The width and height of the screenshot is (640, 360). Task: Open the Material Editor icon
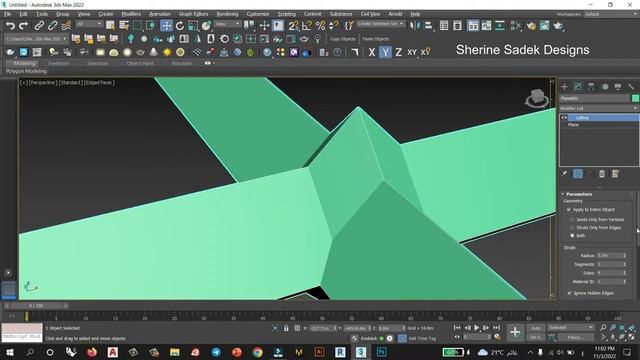516,26
